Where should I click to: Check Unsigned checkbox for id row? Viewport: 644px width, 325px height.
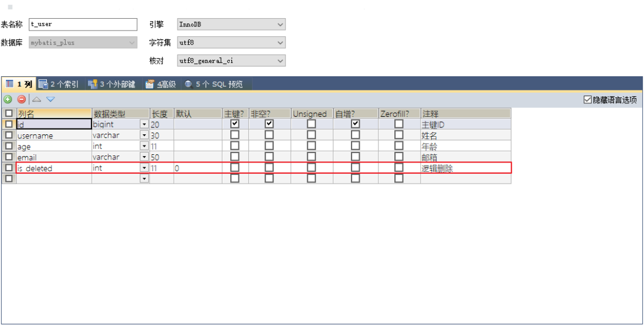click(x=312, y=123)
